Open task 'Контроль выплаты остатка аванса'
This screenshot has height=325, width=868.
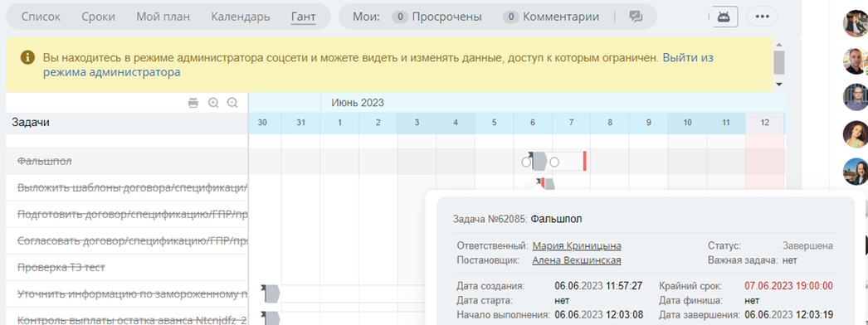click(x=132, y=319)
